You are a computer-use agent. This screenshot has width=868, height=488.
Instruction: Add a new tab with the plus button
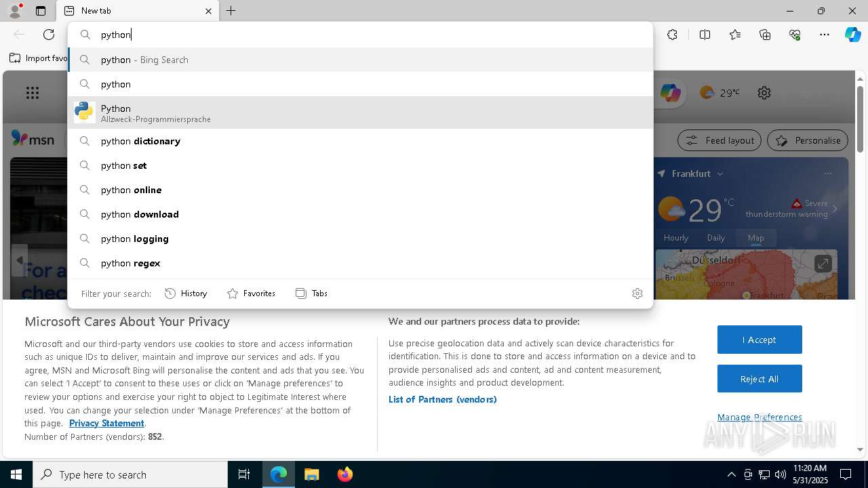coord(231,11)
